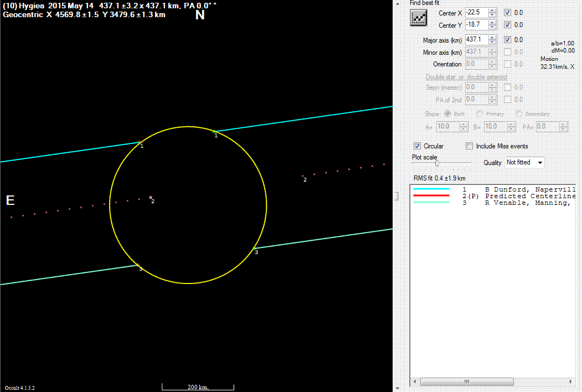Click the RMS fit 0.4 ±1.9 km text
This screenshot has width=582, height=392.
(x=440, y=178)
